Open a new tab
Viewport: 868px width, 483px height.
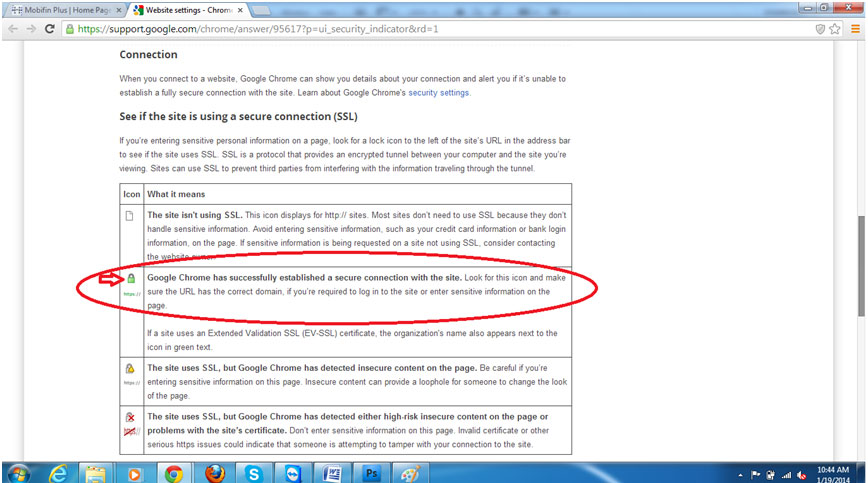(x=260, y=11)
